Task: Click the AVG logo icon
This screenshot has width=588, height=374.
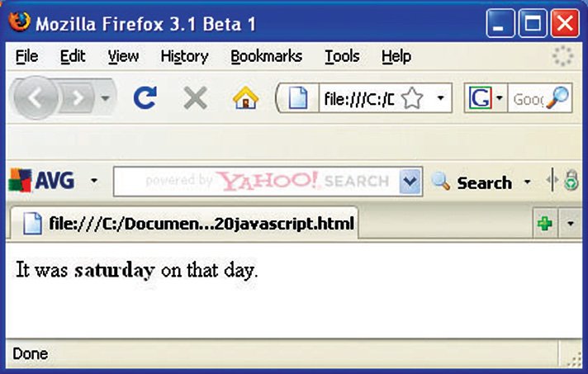Action: [x=21, y=181]
